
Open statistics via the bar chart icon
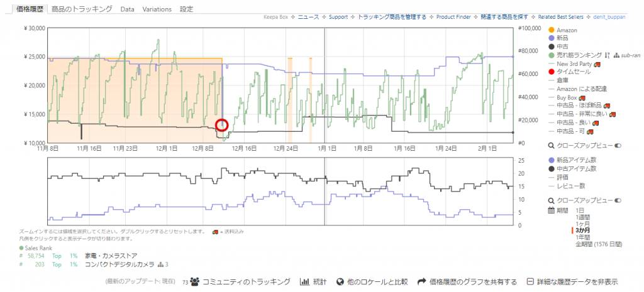pyautogui.click(x=305, y=282)
